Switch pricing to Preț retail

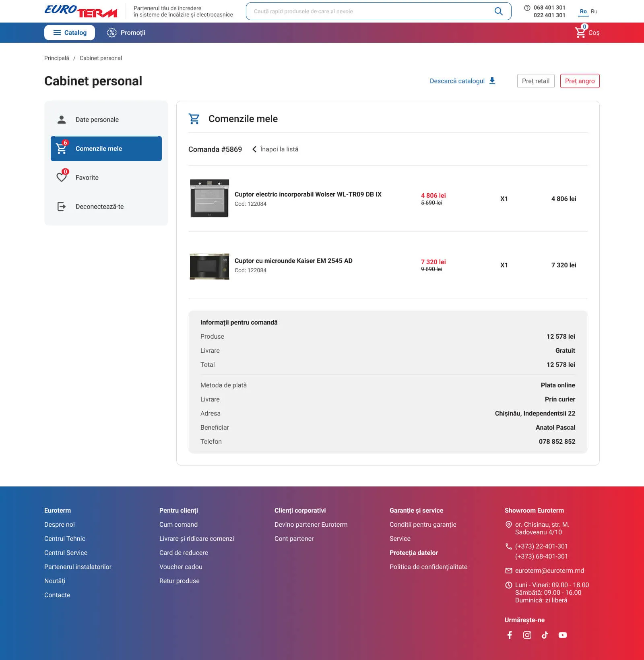pyautogui.click(x=535, y=81)
